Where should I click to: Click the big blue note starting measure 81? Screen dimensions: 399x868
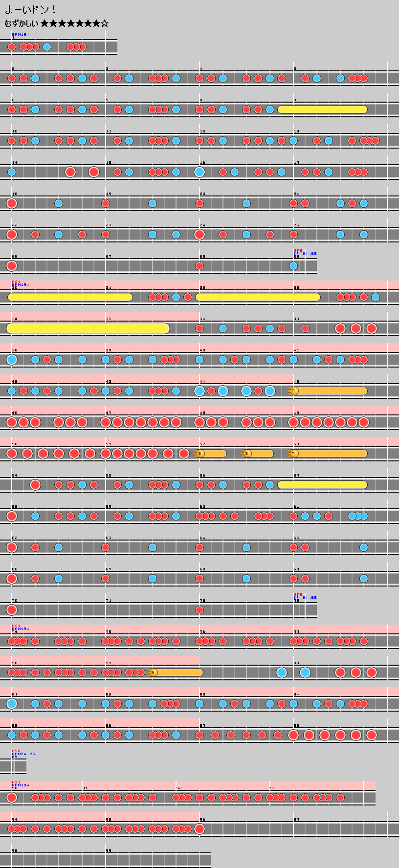12,704
